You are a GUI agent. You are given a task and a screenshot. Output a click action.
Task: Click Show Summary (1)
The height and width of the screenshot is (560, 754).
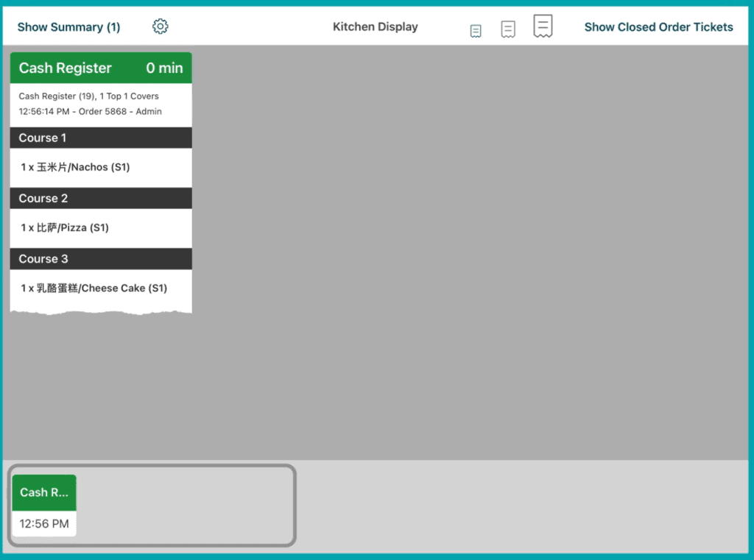click(x=68, y=27)
